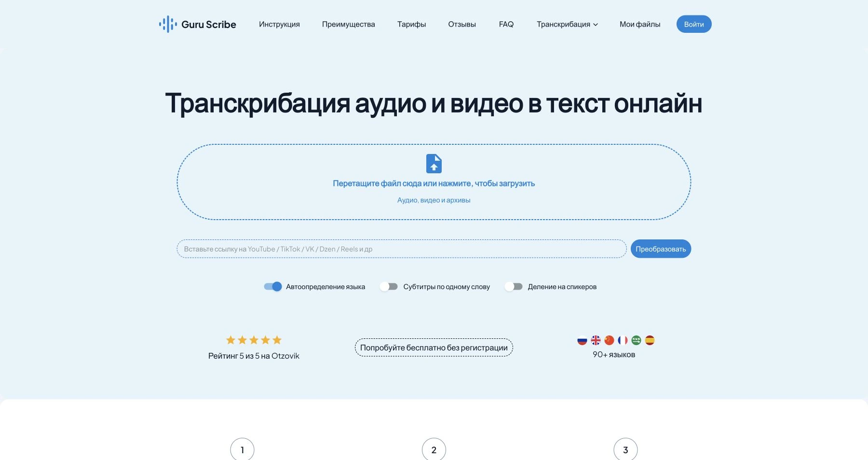
Task: Click the green Arabic flag icon
Action: pos(636,340)
